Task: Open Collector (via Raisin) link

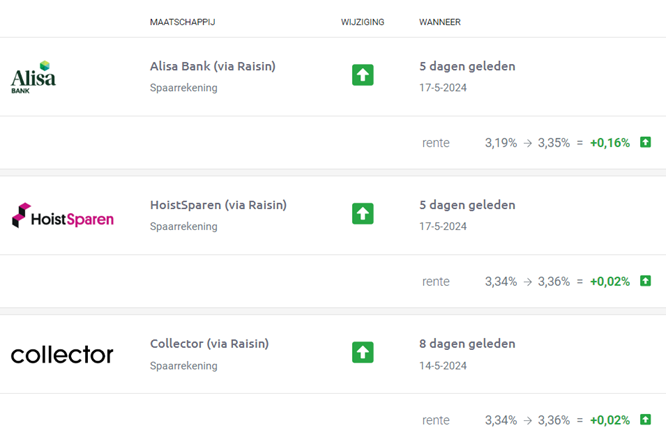Action: click(x=209, y=344)
